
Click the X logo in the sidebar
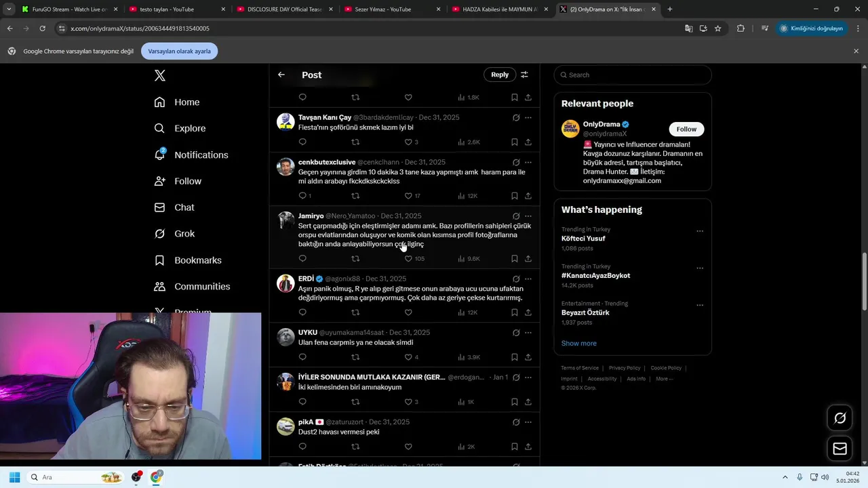[160, 75]
